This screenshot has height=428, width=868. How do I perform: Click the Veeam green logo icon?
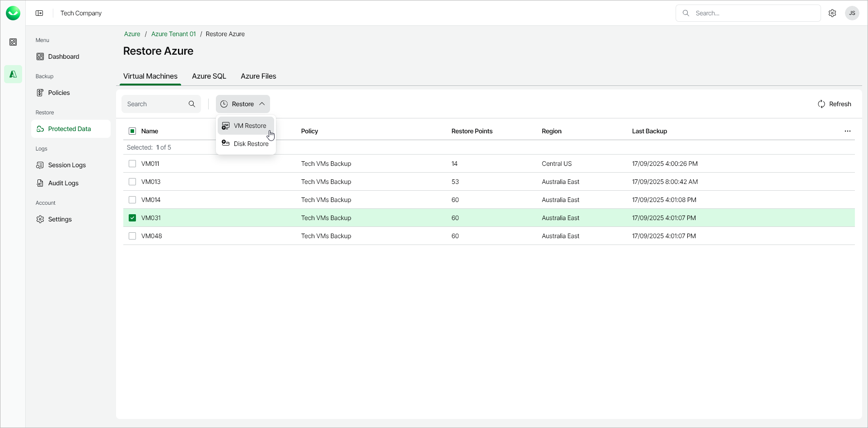click(x=13, y=13)
